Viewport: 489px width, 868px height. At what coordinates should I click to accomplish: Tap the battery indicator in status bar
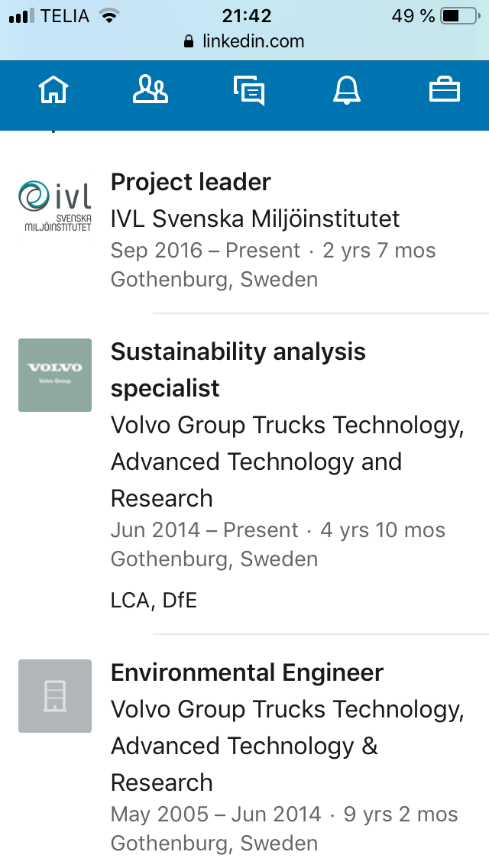tap(460, 16)
